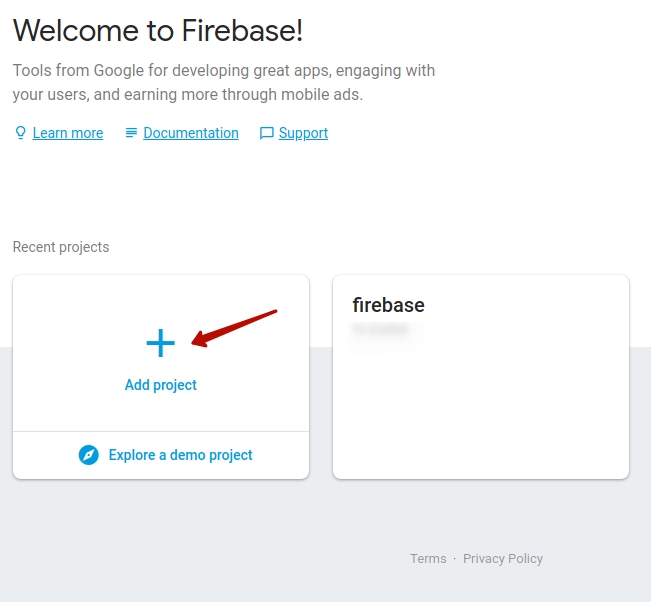Click the Tools from Google description text
Screen dimensions: 651x602
224,82
